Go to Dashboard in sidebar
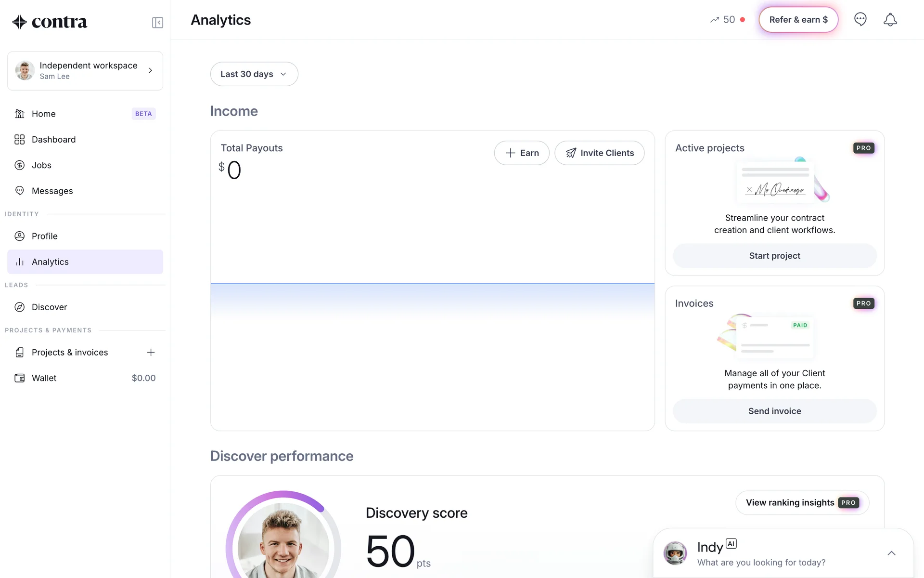924x578 pixels. coord(53,140)
